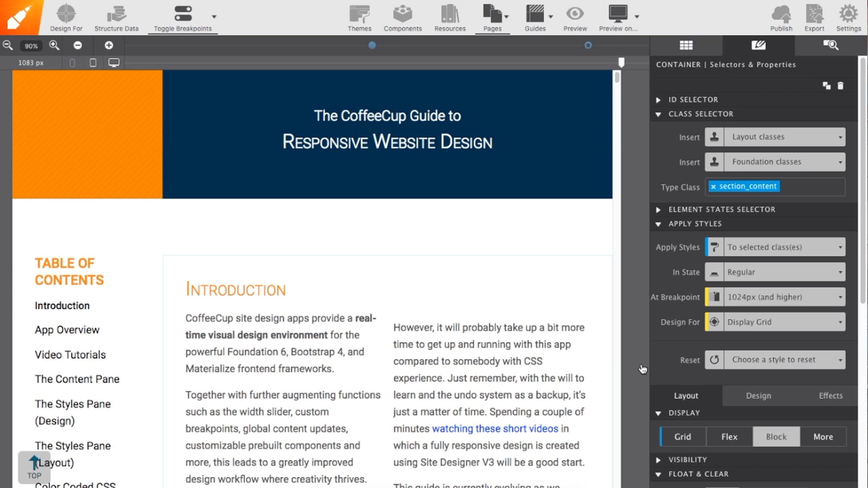This screenshot has width=868, height=488.
Task: Click the 90% zoom level field
Action: click(x=31, y=46)
